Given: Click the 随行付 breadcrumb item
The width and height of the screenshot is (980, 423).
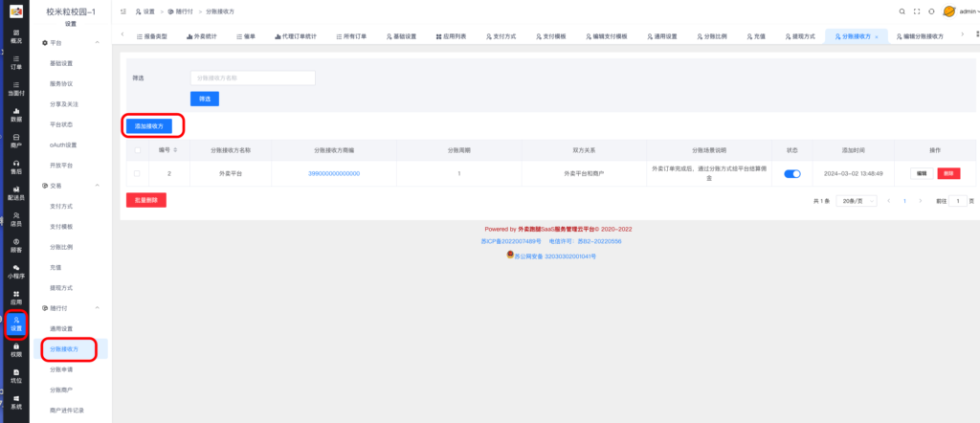Looking at the screenshot, I should pyautogui.click(x=183, y=11).
